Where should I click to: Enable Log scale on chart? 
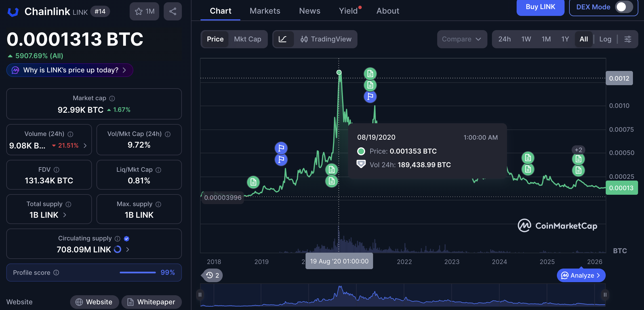[x=605, y=39]
